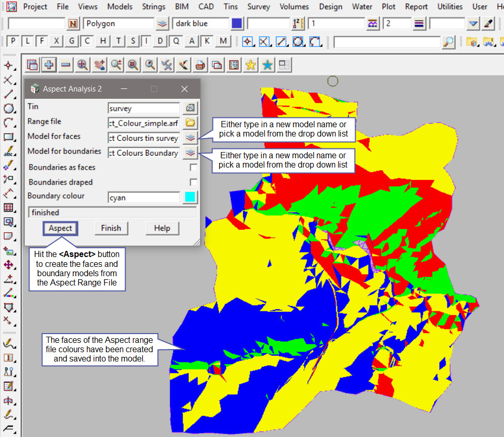
Task: Open the Survey menu
Action: (258, 7)
